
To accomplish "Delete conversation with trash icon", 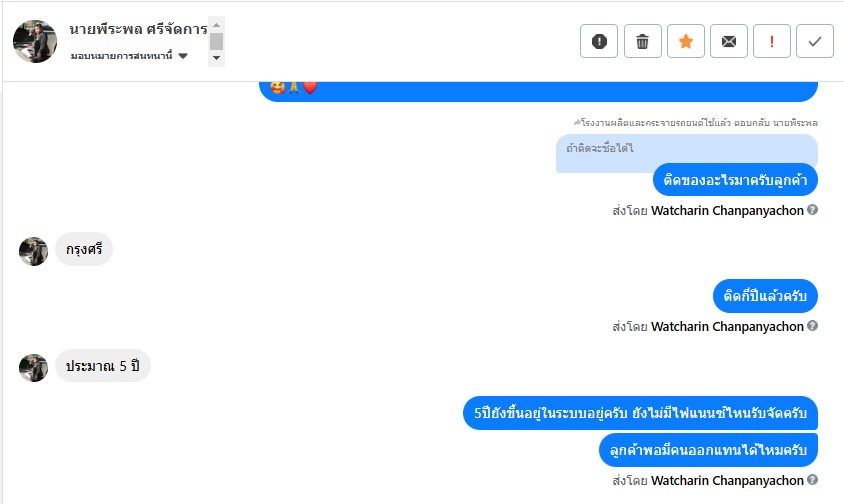I will (x=642, y=41).
